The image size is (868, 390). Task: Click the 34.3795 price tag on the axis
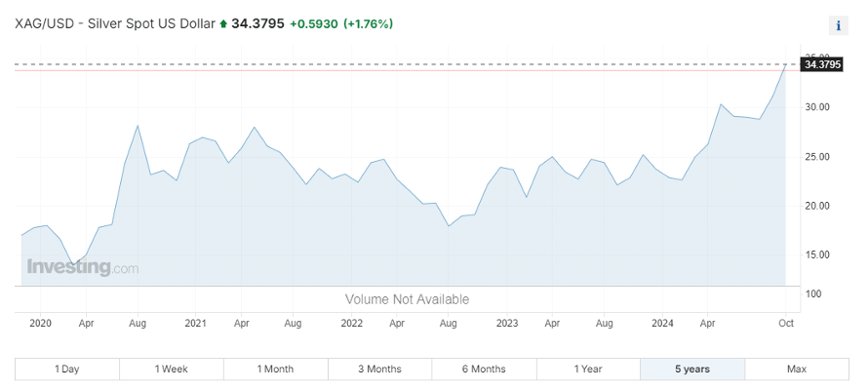pos(820,65)
